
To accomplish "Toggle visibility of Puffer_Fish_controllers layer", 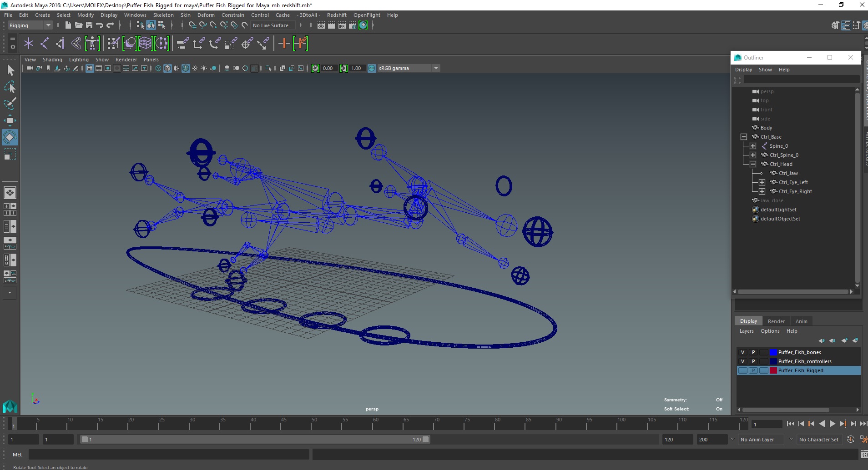I will point(742,361).
